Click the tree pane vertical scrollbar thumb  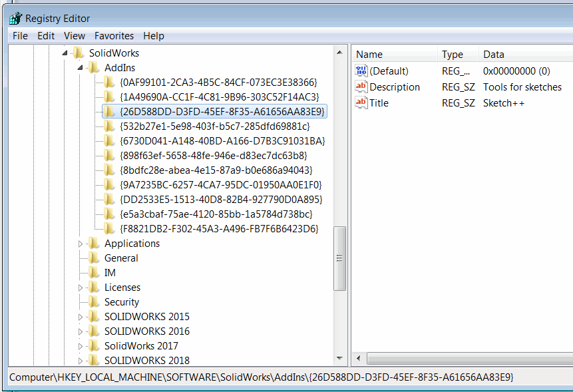[x=340, y=258]
